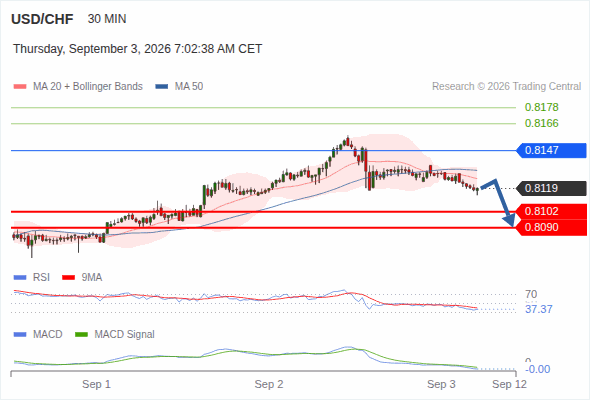Click the 0.8166 resistance level label

(541, 123)
